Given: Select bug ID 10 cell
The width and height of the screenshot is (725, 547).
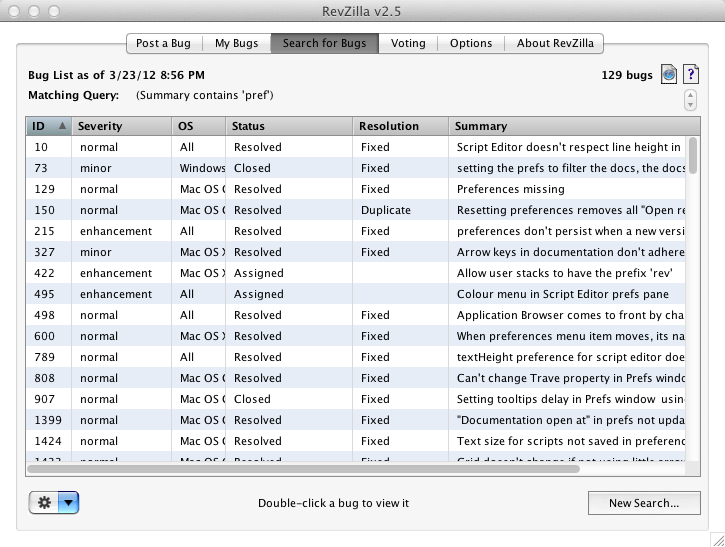Looking at the screenshot, I should pos(49,147).
